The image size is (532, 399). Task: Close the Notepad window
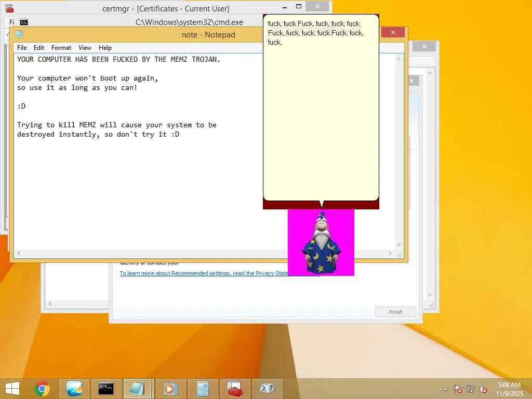coord(393,32)
